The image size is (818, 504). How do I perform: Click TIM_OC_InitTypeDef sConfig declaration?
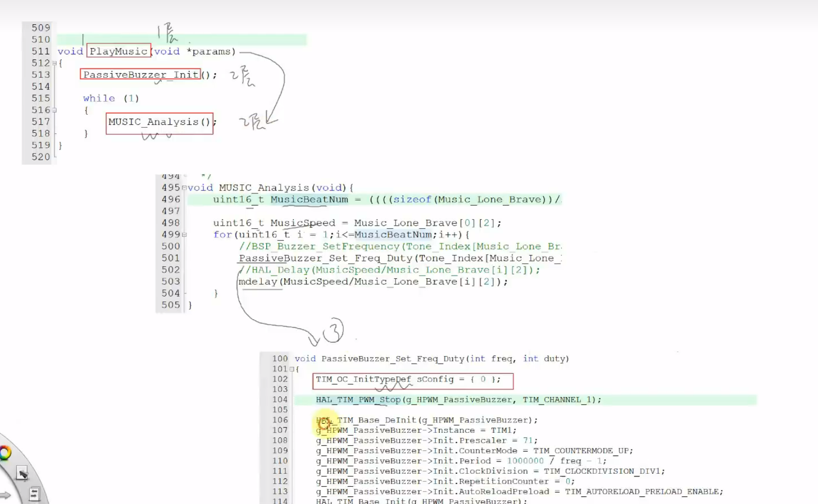click(408, 379)
